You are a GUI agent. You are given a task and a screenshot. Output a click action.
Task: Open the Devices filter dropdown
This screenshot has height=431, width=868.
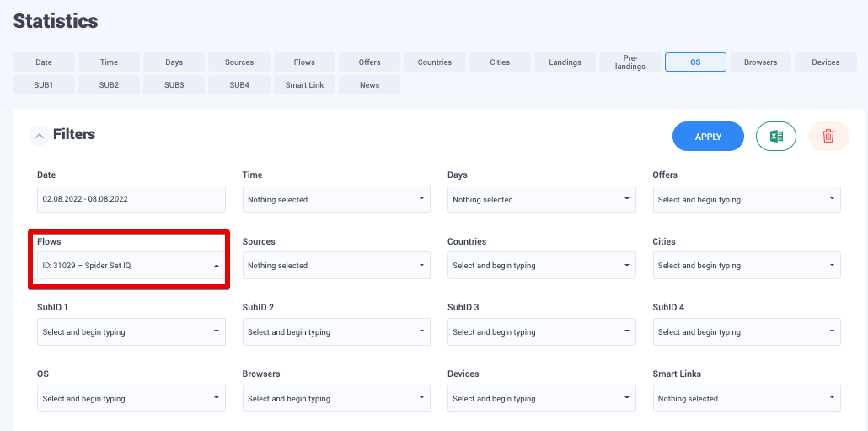point(541,399)
